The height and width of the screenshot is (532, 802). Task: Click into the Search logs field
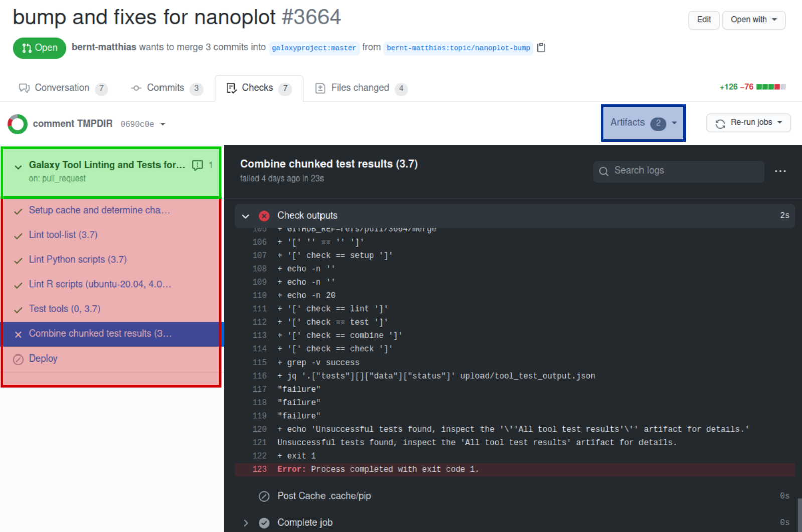[x=679, y=171]
